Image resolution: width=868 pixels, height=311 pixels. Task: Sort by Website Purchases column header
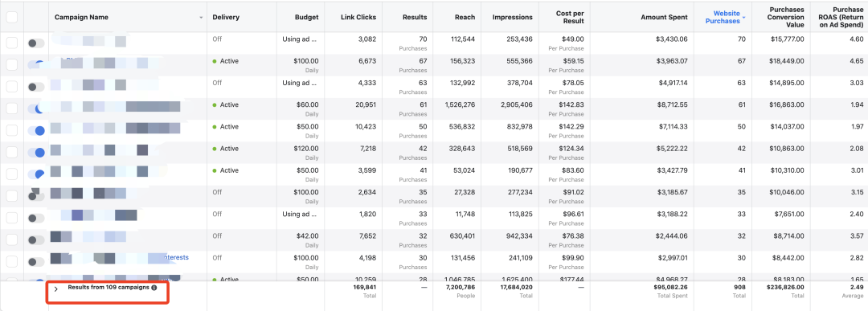coord(727,17)
